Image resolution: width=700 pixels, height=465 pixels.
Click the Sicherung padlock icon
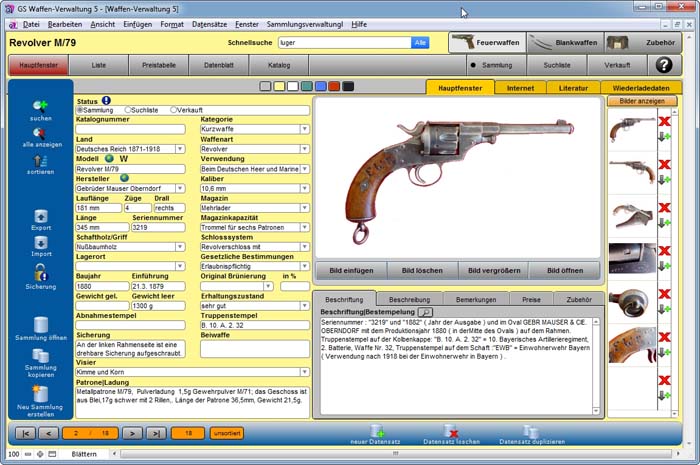pyautogui.click(x=40, y=273)
